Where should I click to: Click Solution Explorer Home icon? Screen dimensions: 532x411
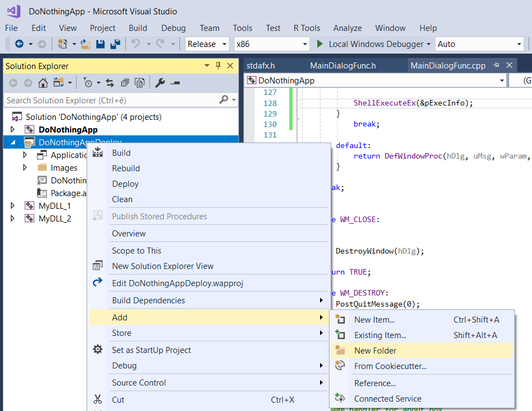42,83
